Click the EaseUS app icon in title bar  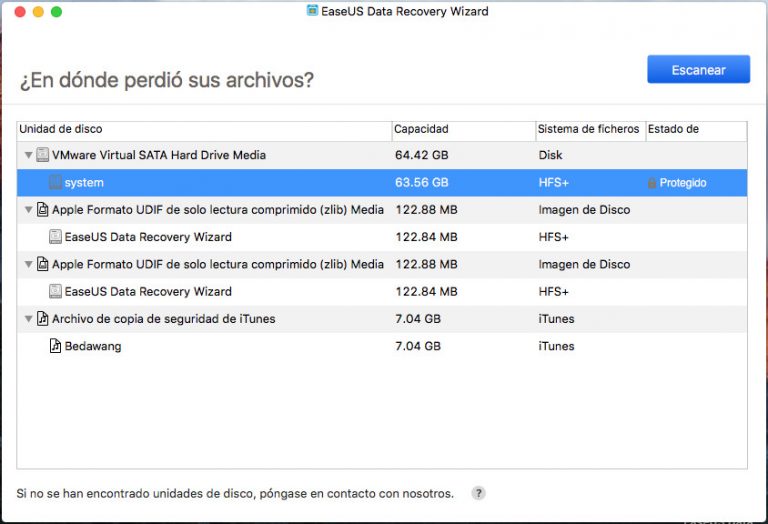pos(312,11)
